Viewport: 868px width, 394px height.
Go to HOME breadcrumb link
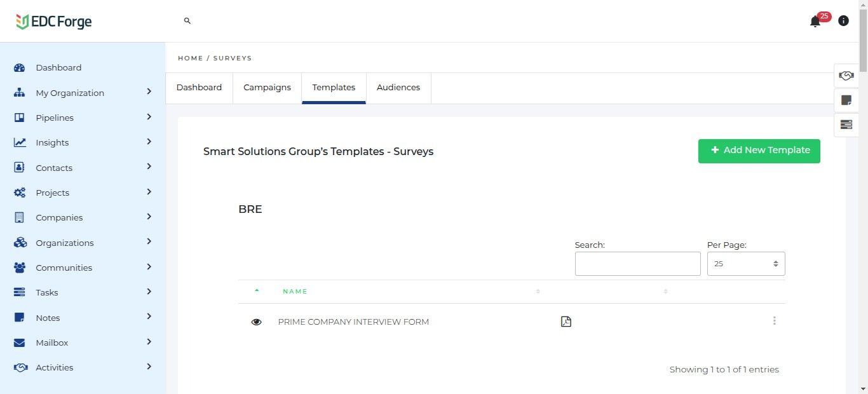coord(191,58)
